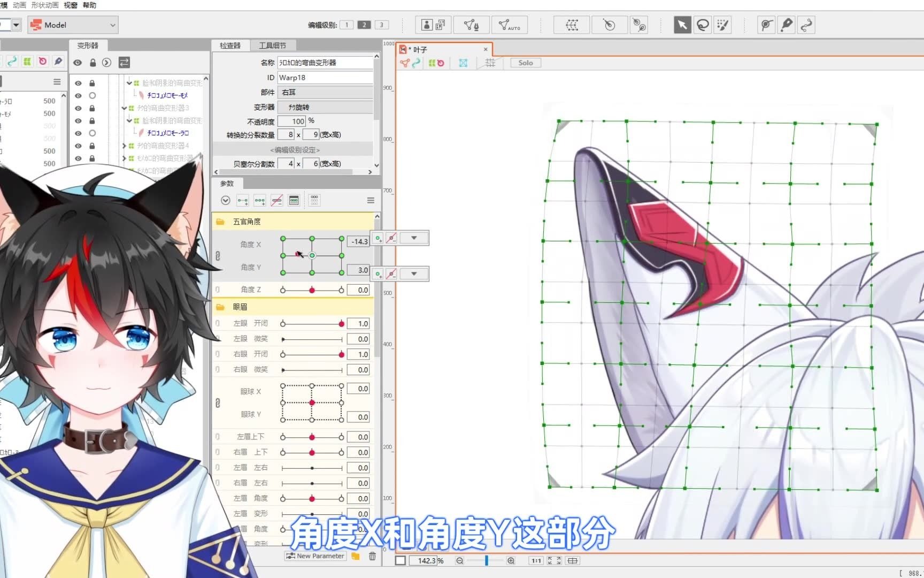Set edit level to 1
The width and height of the screenshot is (924, 578).
pos(346,25)
